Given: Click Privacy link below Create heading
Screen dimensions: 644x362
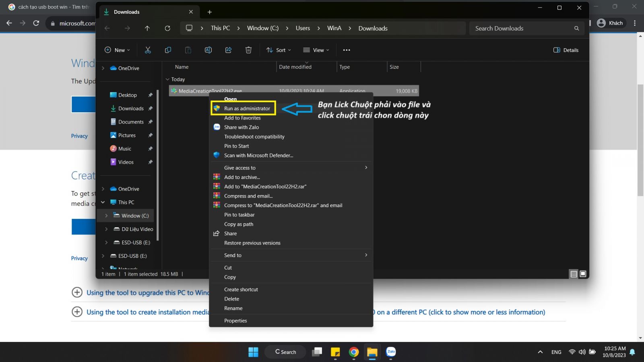Looking at the screenshot, I should pos(79,258).
